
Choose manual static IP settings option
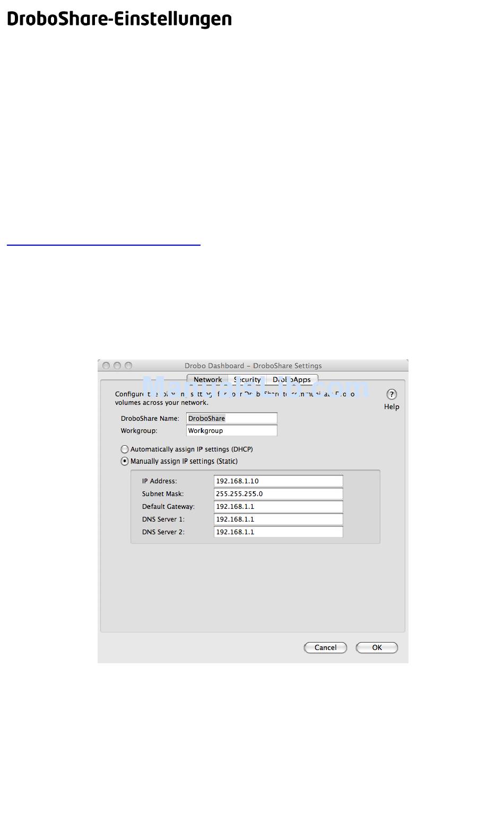(x=125, y=462)
